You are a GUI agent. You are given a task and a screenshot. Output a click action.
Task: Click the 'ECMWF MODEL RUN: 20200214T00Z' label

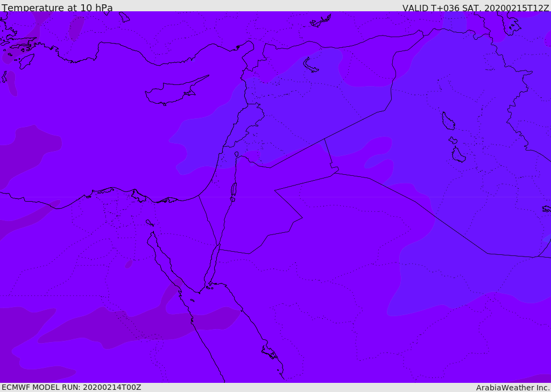[x=72, y=387]
